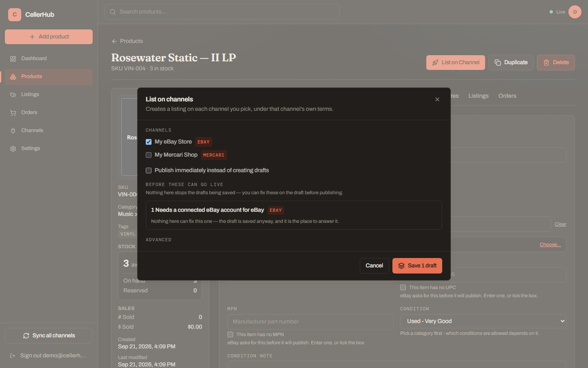
Task: Click the Choose... link
Action: coord(550,245)
